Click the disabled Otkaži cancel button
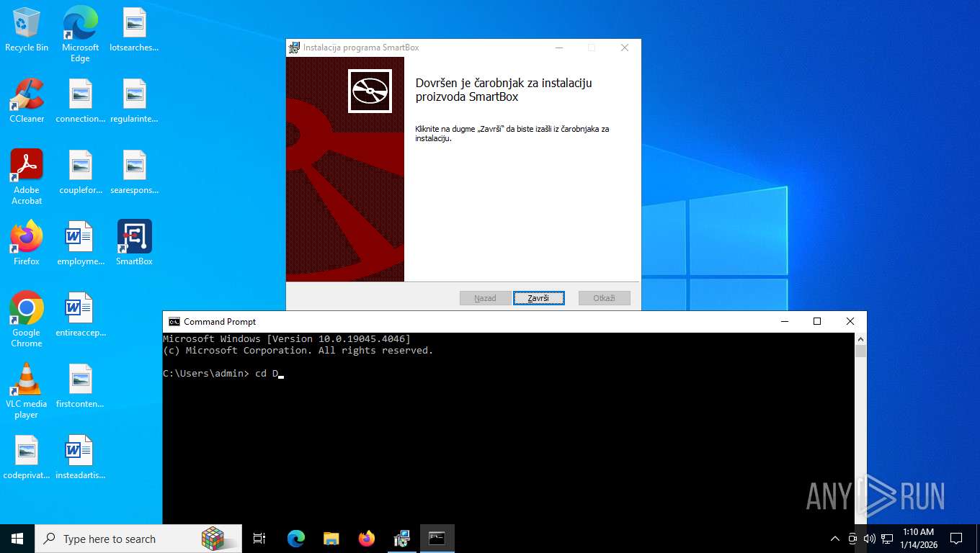Viewport: 980px width, 553px height. click(x=605, y=298)
